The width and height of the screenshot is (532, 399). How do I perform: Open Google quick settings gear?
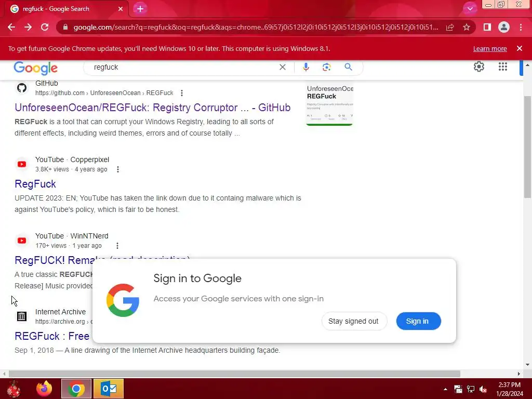(478, 67)
